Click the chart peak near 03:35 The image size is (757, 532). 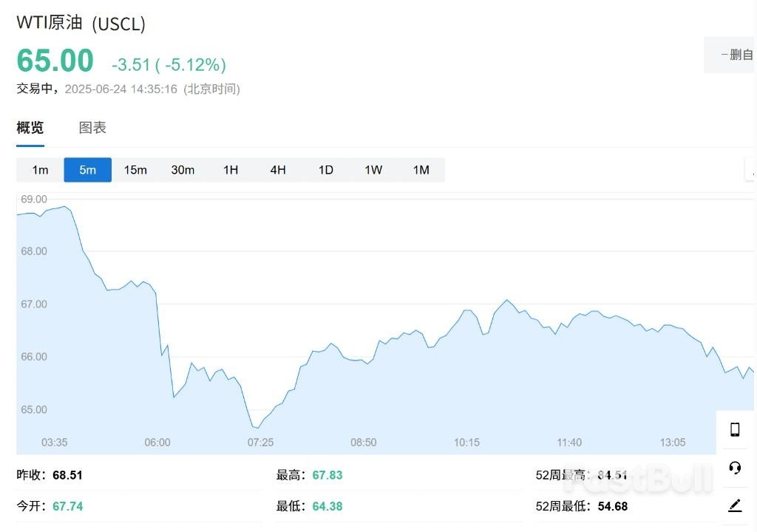pos(64,207)
